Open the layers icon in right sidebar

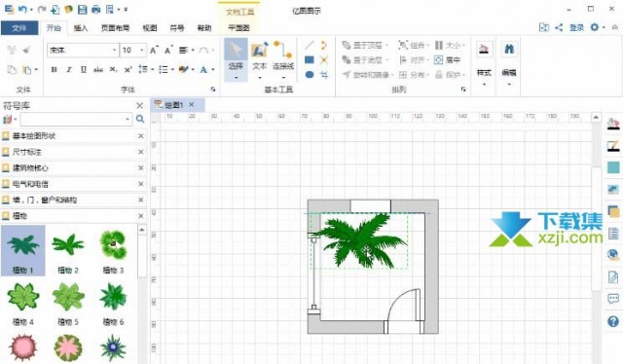click(613, 211)
